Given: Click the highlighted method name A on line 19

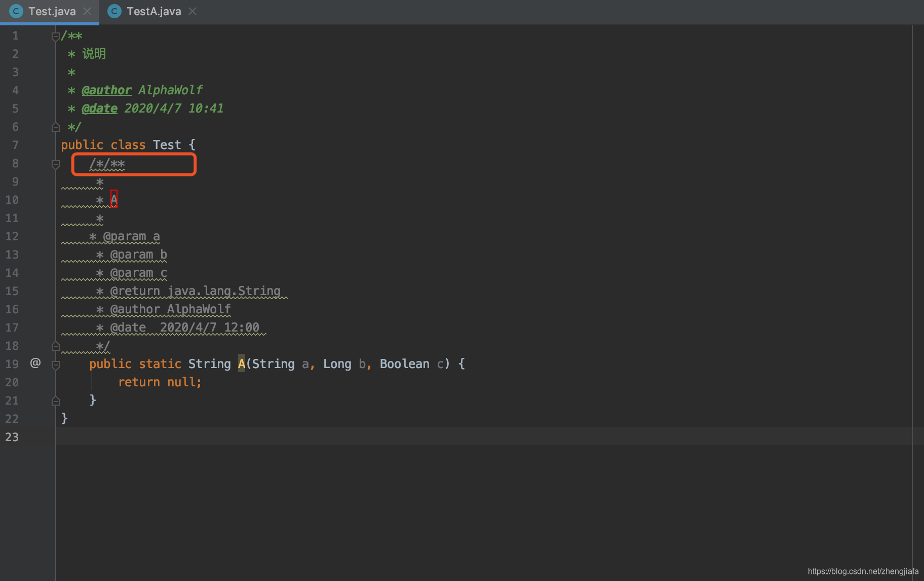Looking at the screenshot, I should [x=242, y=364].
